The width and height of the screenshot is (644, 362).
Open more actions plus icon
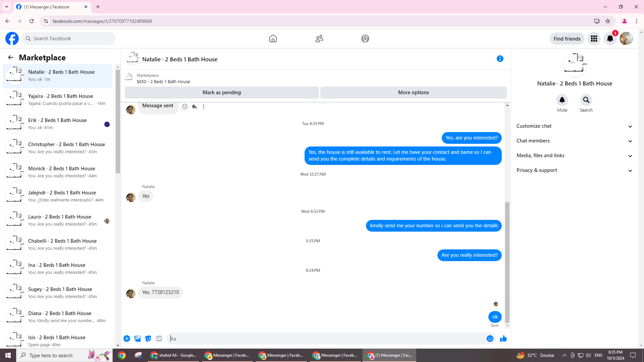click(127, 339)
